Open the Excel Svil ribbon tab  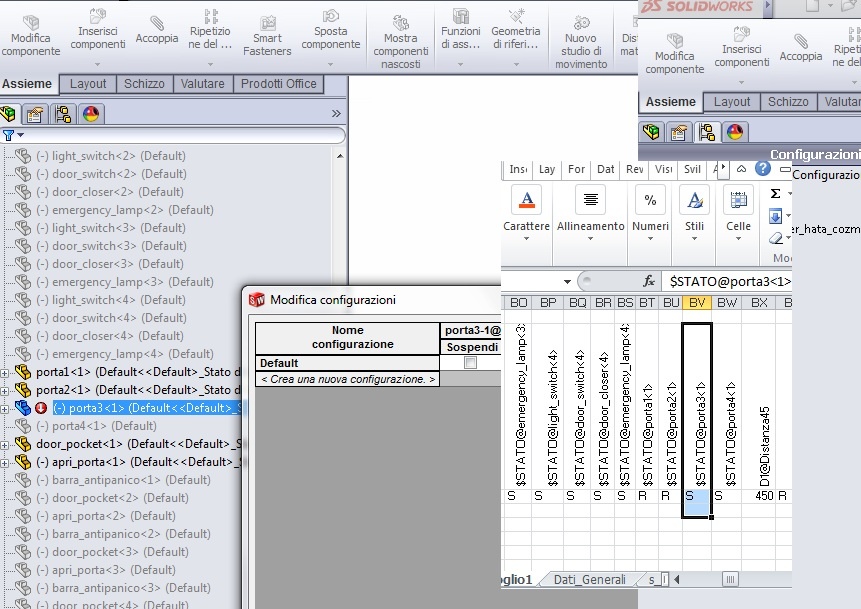(x=692, y=169)
